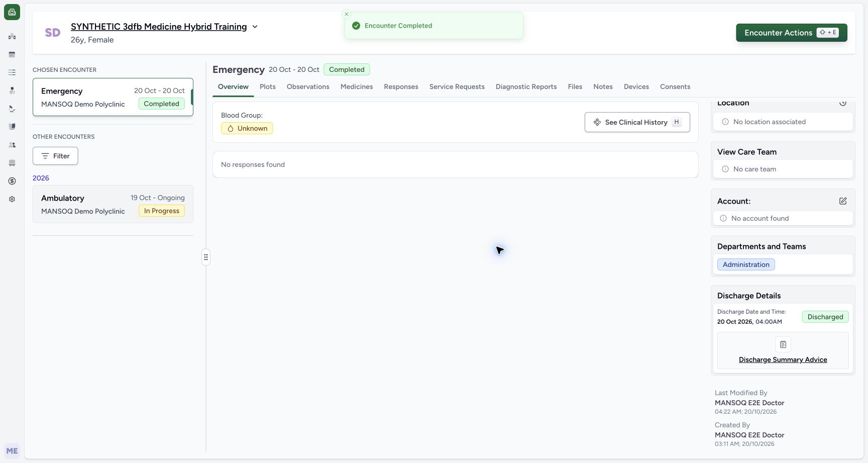Open the hospital logo home icon
The height and width of the screenshot is (463, 868).
coord(12,12)
